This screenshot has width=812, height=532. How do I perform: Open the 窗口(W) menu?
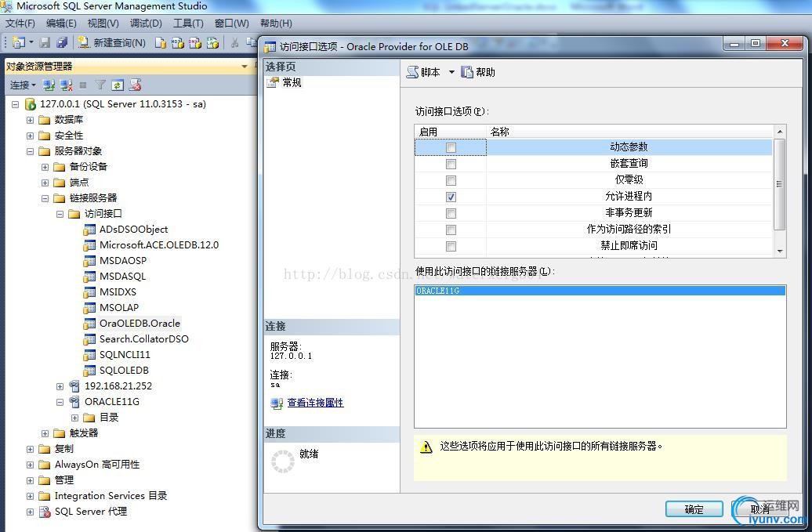231,24
